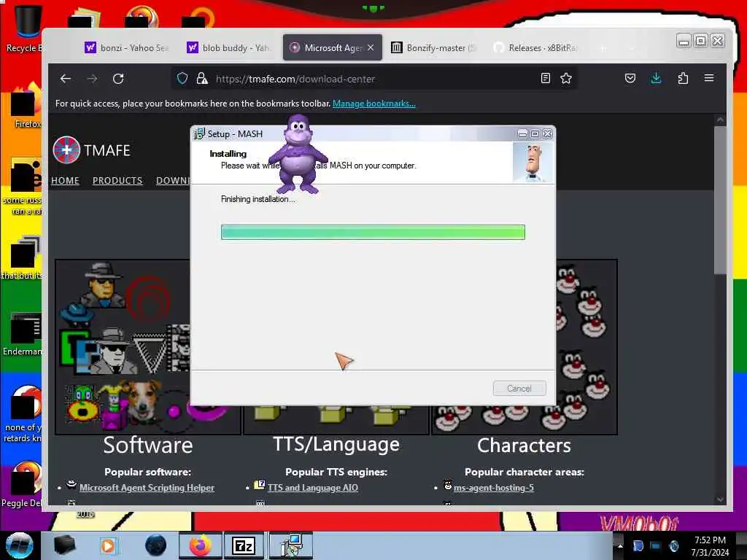Switch to the blob buddy Yahoo tab
This screenshot has width=747, height=560.
coord(228,47)
